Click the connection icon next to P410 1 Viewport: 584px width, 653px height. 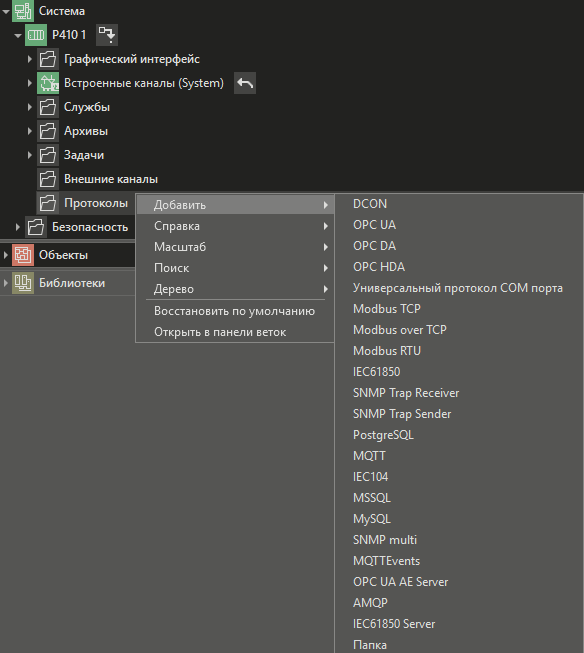point(107,35)
